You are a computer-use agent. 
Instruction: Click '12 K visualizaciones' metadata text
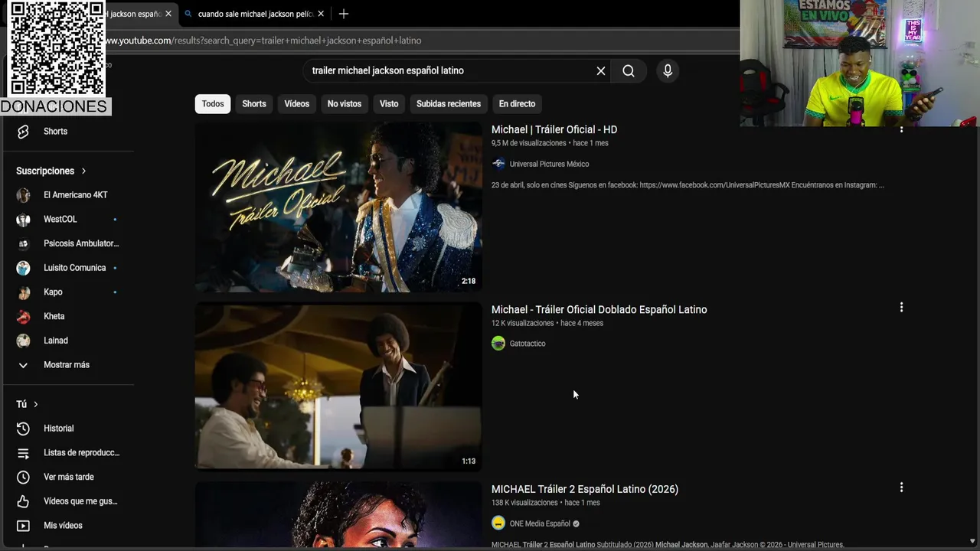(522, 323)
